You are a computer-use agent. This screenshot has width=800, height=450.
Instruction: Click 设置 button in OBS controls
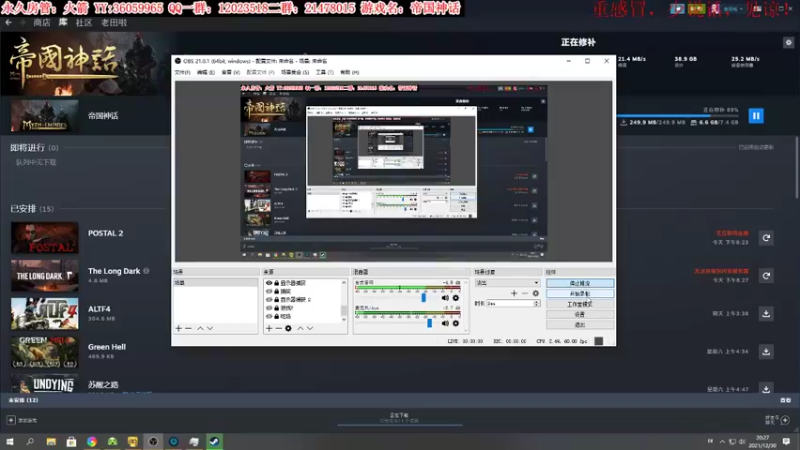(x=580, y=314)
